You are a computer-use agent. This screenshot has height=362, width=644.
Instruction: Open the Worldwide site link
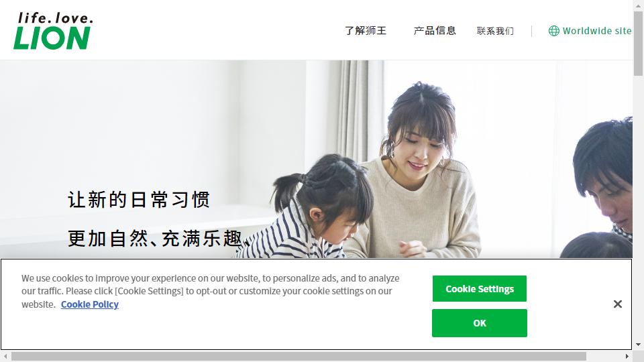click(x=590, y=31)
